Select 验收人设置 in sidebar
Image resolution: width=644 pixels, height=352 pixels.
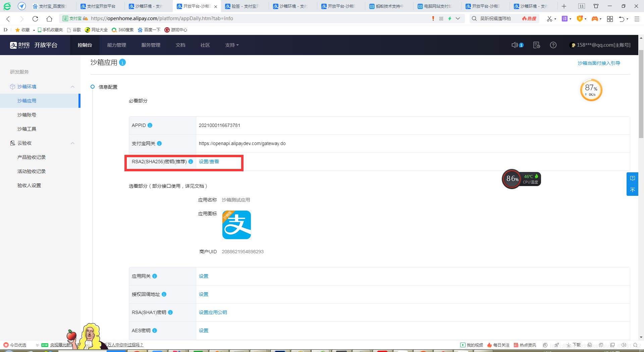(29, 185)
